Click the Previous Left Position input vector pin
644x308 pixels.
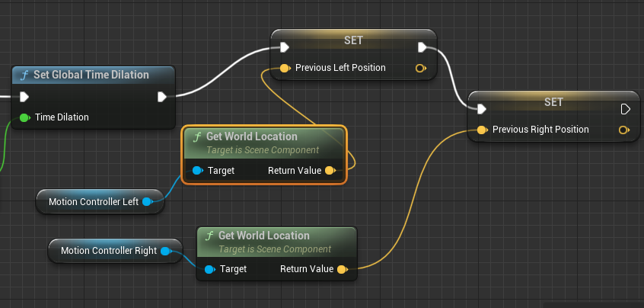[x=285, y=68]
